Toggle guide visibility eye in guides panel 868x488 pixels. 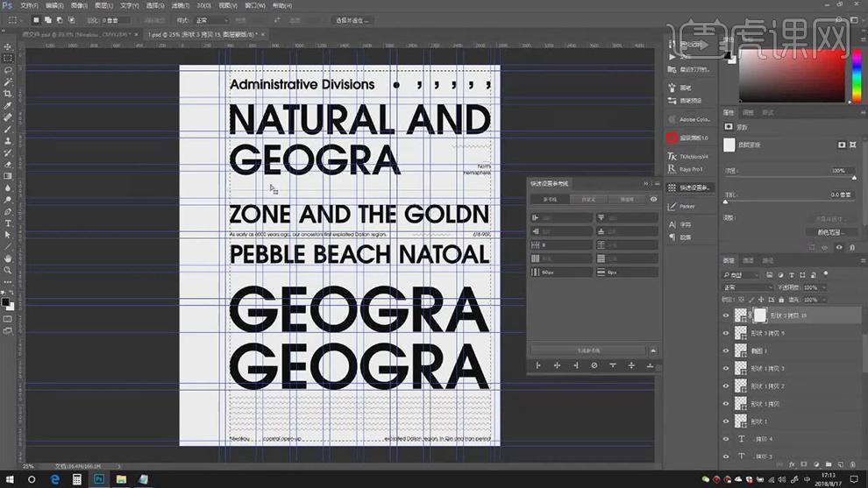tap(653, 200)
